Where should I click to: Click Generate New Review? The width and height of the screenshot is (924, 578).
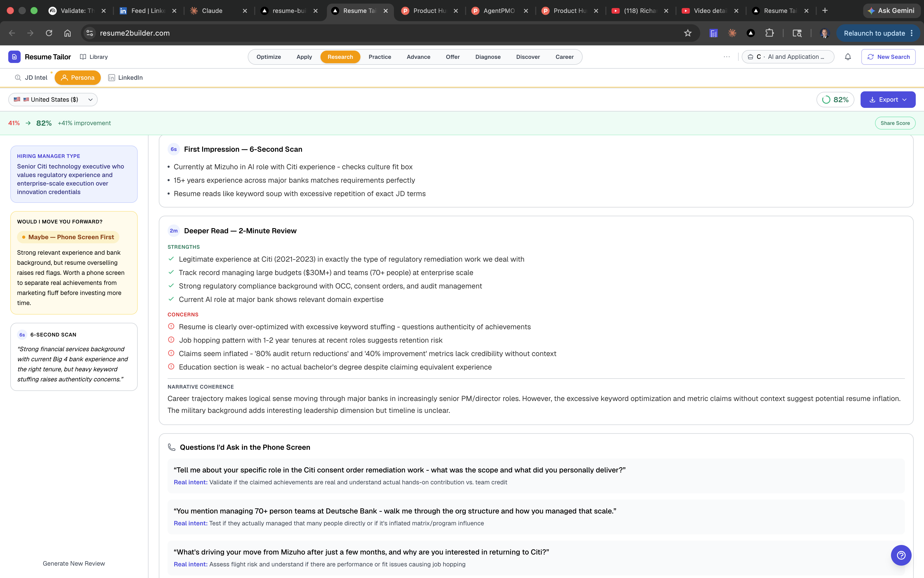pos(74,563)
